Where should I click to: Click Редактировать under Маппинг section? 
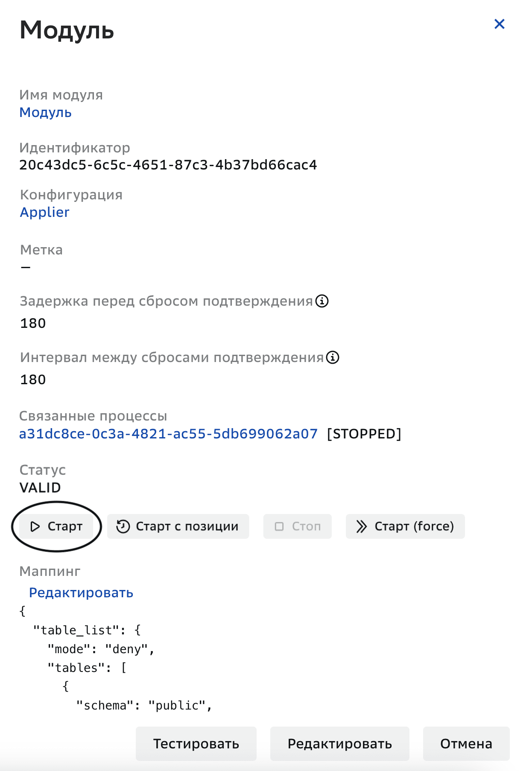[80, 593]
